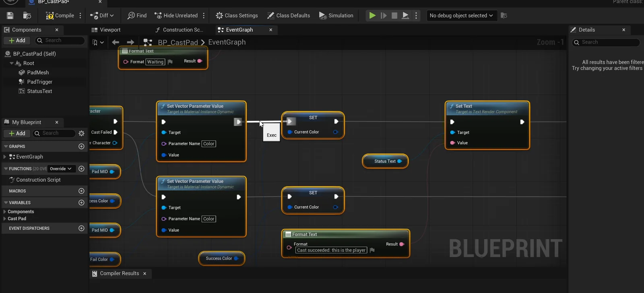Open the bookmarks dropdown in graph

(x=98, y=42)
